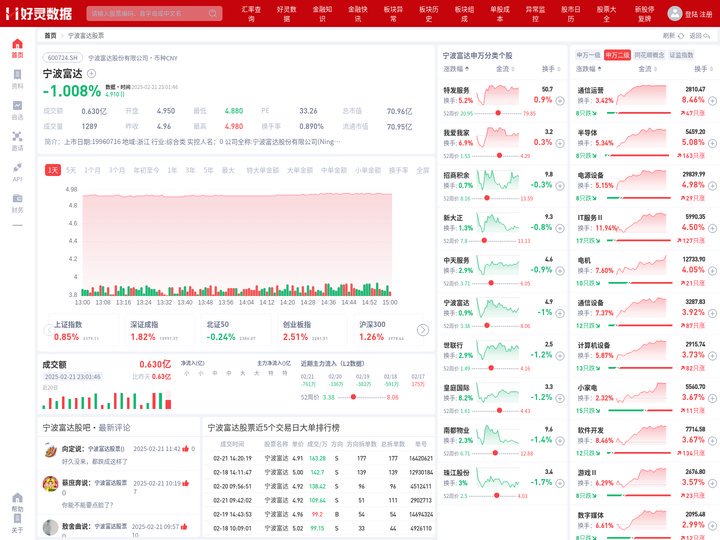Screen dimensions: 720x540
Task: Open the 关于 about icon at sidebar bottom
Action: [17, 518]
